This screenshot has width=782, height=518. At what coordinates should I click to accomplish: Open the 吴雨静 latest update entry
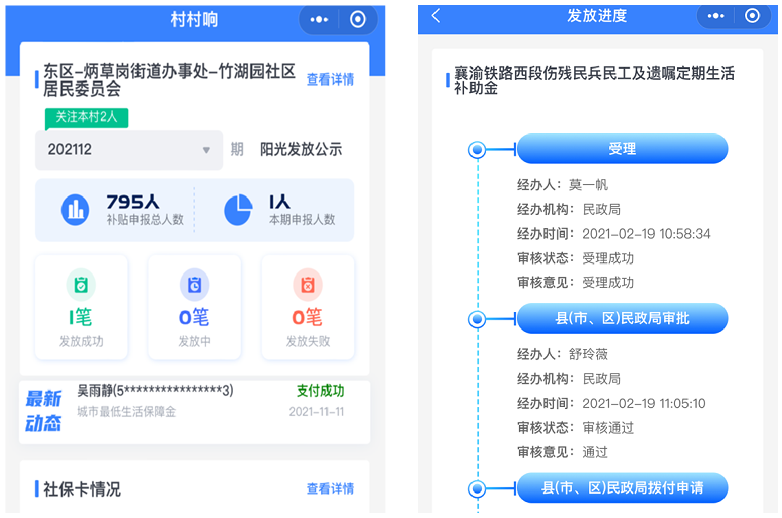195,412
